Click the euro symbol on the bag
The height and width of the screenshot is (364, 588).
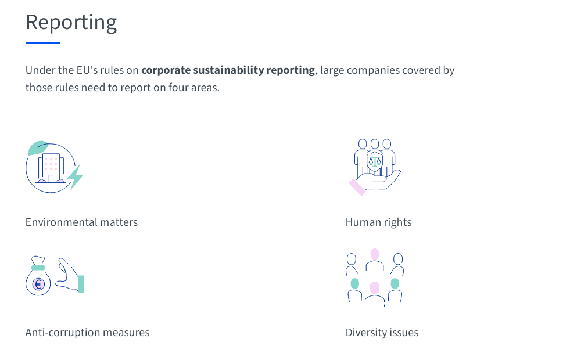pyautogui.click(x=38, y=284)
